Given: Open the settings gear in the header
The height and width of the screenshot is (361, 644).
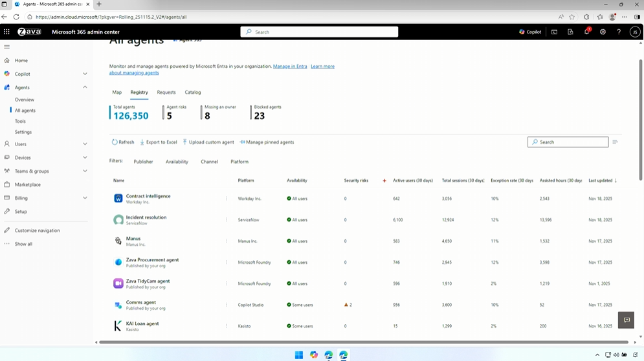Looking at the screenshot, I should [x=603, y=32].
